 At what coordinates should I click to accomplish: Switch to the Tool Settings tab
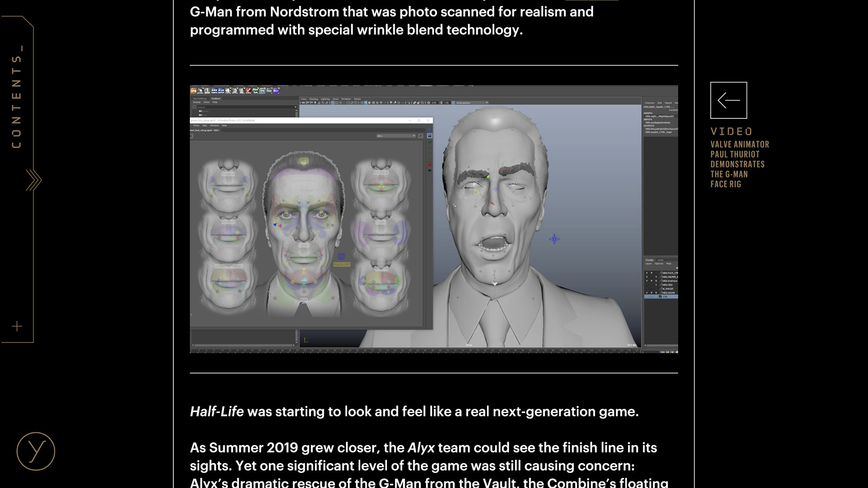point(199,99)
